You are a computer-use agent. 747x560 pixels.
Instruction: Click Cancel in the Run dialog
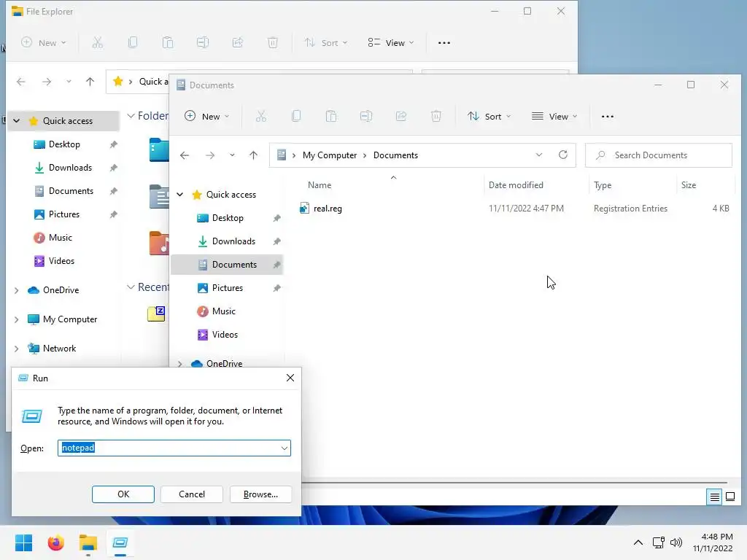click(x=192, y=494)
